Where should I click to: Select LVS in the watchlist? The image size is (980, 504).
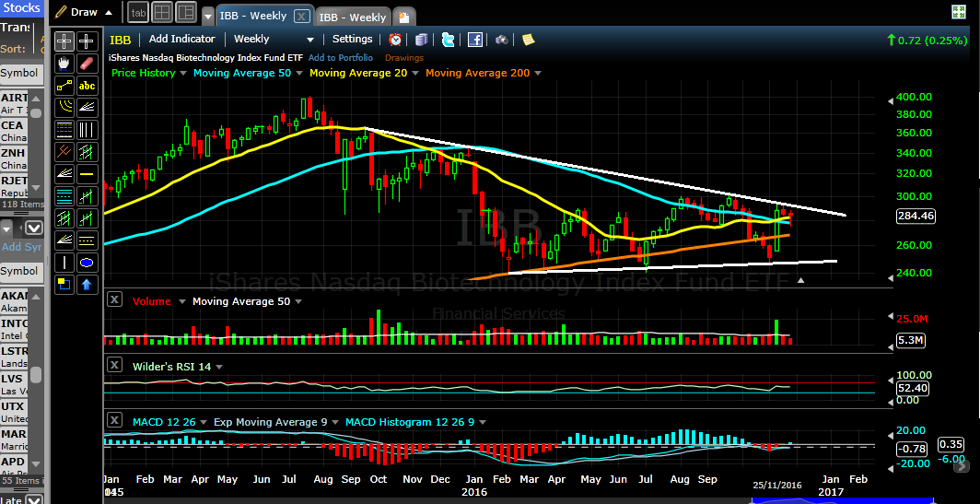click(x=14, y=384)
